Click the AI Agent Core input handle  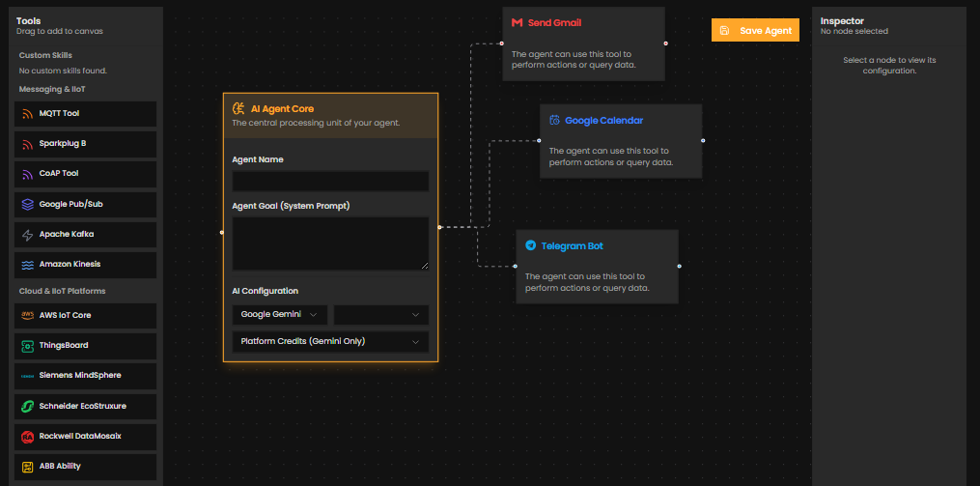coord(222,232)
